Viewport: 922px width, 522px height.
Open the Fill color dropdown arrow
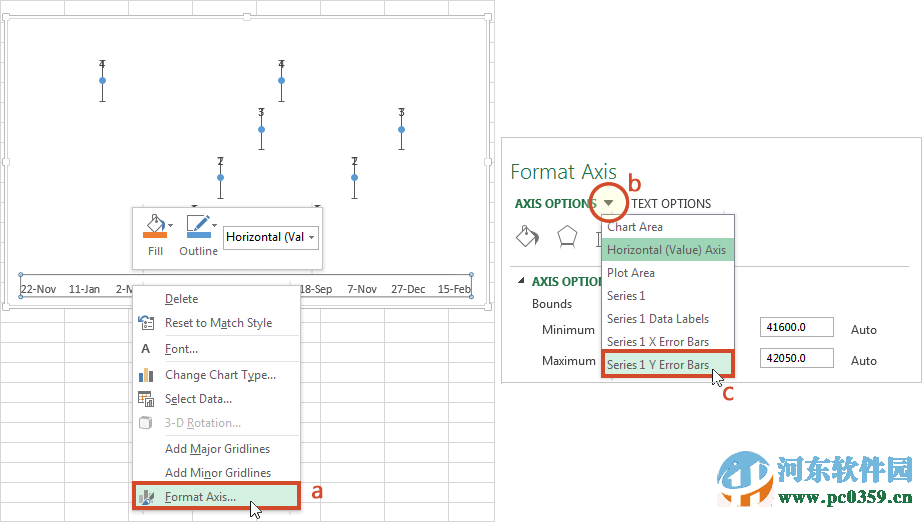point(171,226)
